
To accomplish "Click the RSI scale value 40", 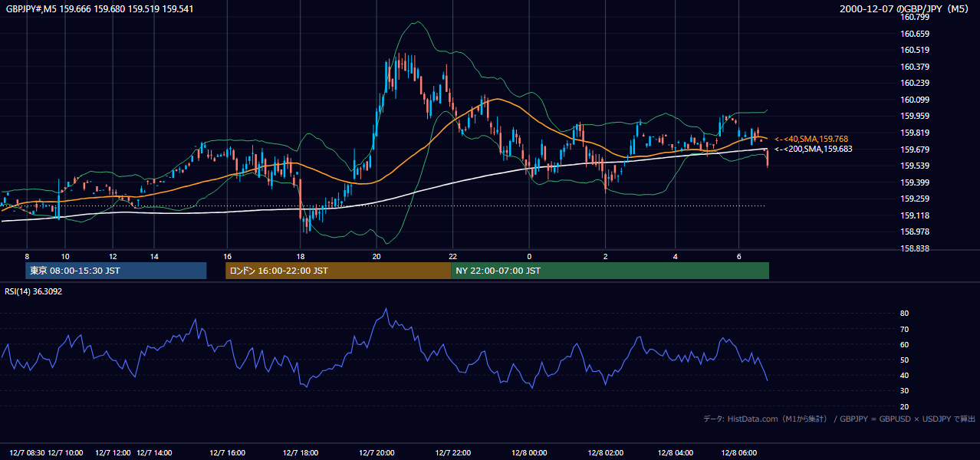I will [905, 375].
